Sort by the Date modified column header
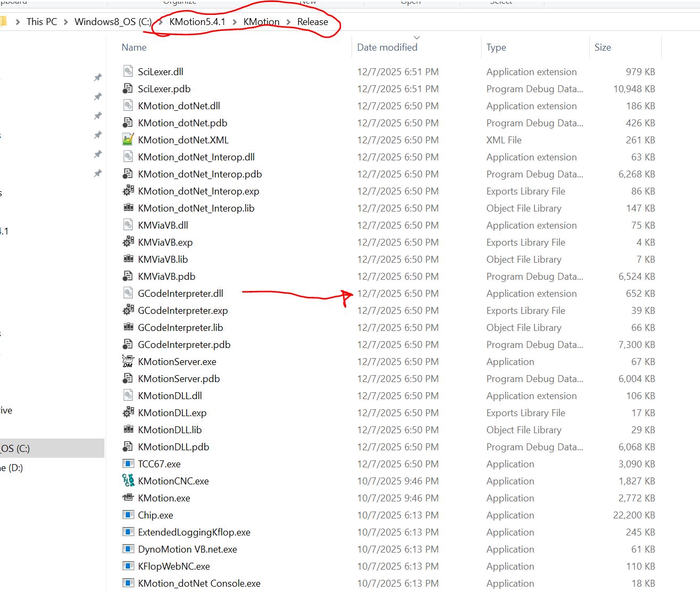 pyautogui.click(x=387, y=47)
